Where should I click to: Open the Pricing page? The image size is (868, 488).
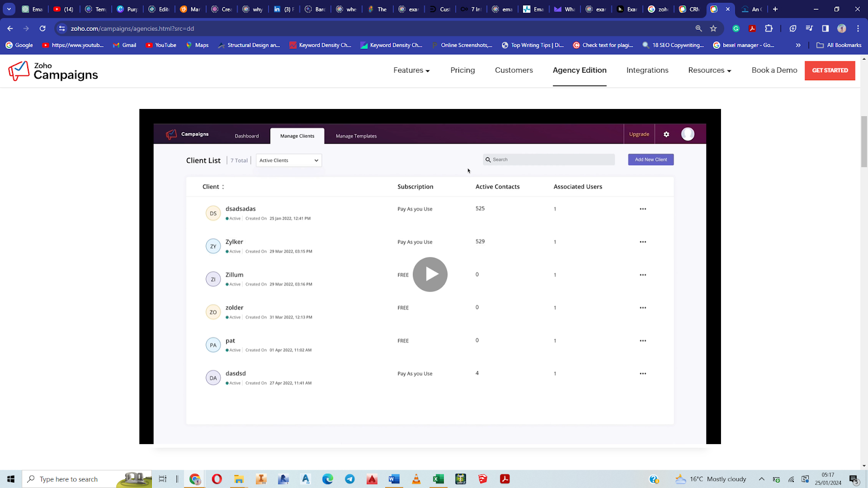tap(463, 70)
